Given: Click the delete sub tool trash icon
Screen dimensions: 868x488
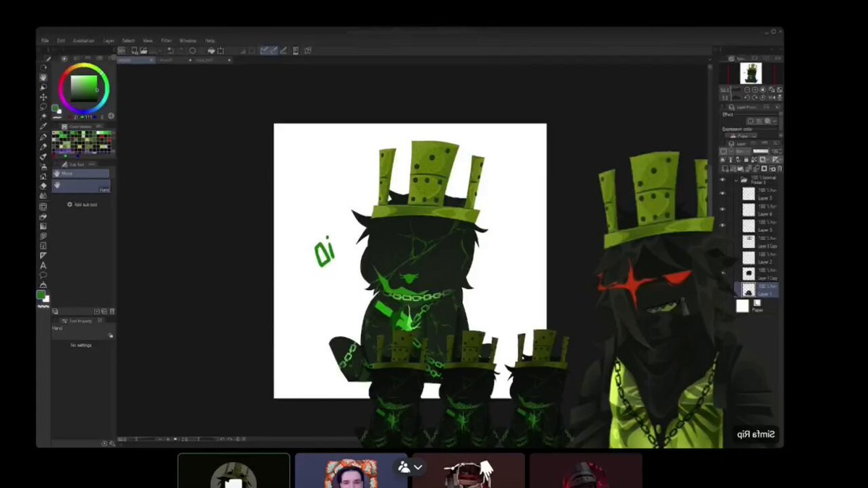Looking at the screenshot, I should pos(112,312).
